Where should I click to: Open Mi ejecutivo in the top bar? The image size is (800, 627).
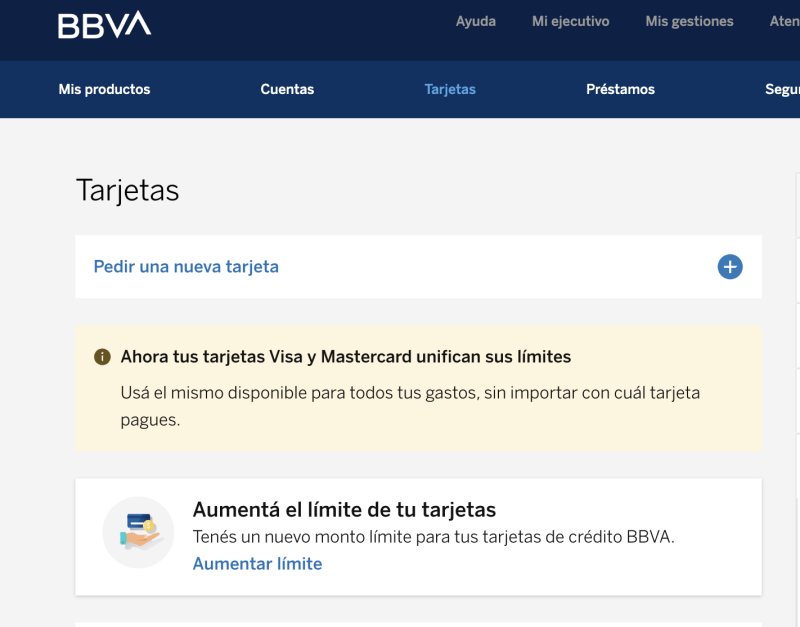click(x=570, y=21)
